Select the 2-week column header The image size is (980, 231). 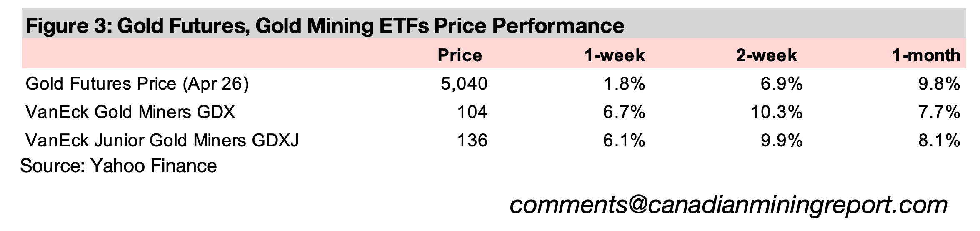pyautogui.click(x=766, y=55)
